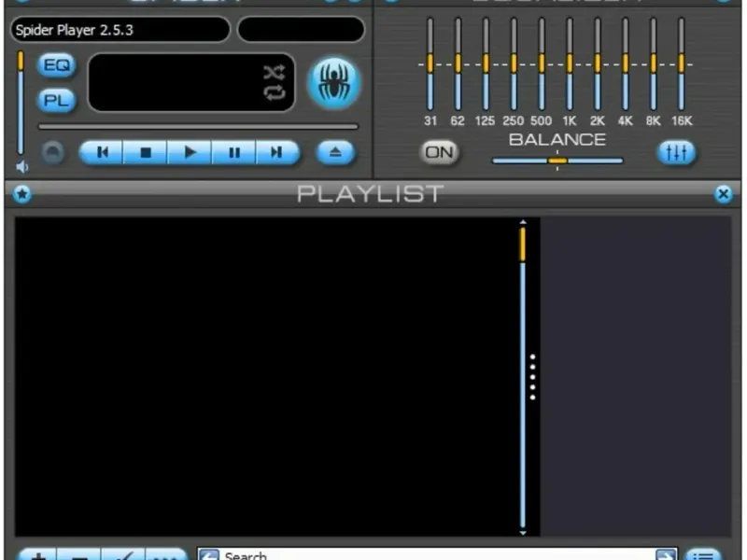This screenshot has width=747, height=560.
Task: Click the playlist star menu icon
Action: click(21, 194)
